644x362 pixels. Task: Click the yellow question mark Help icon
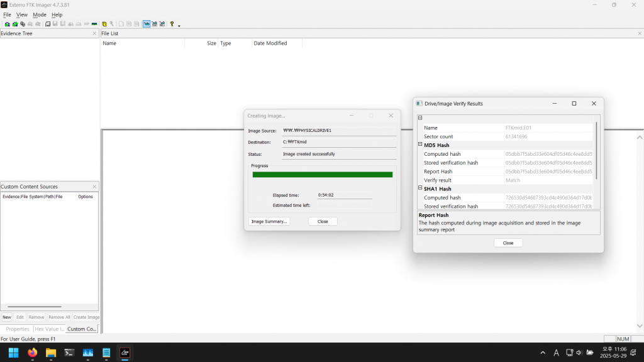click(x=172, y=25)
